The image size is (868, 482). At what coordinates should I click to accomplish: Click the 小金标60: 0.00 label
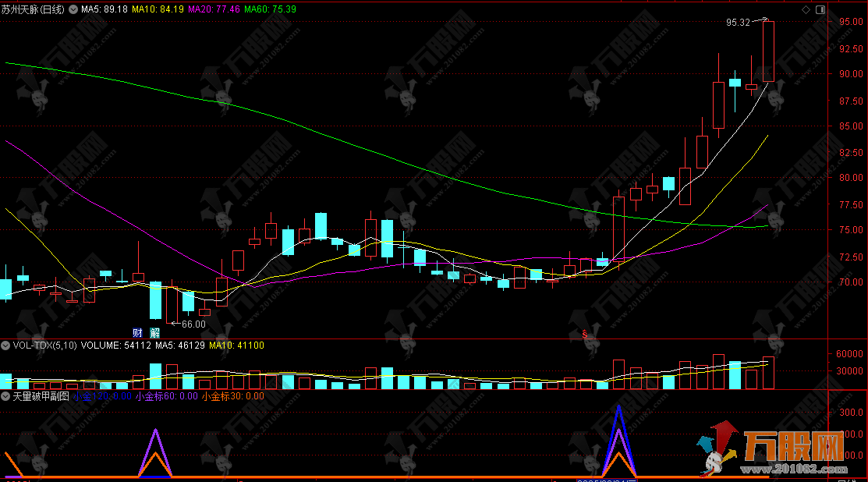(167, 396)
